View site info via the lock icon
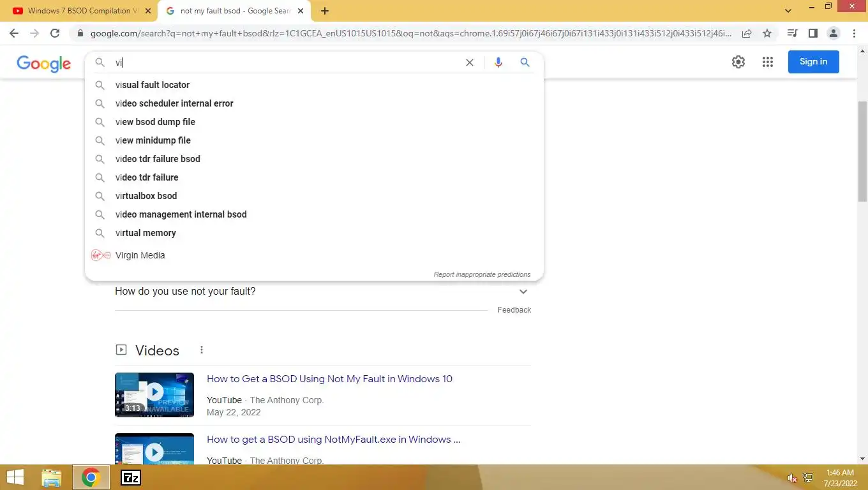Image resolution: width=868 pixels, height=490 pixels. click(80, 33)
